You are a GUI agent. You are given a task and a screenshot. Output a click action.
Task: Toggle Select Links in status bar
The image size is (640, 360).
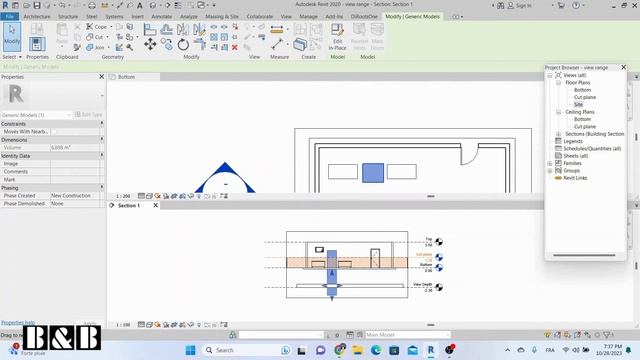click(548, 335)
